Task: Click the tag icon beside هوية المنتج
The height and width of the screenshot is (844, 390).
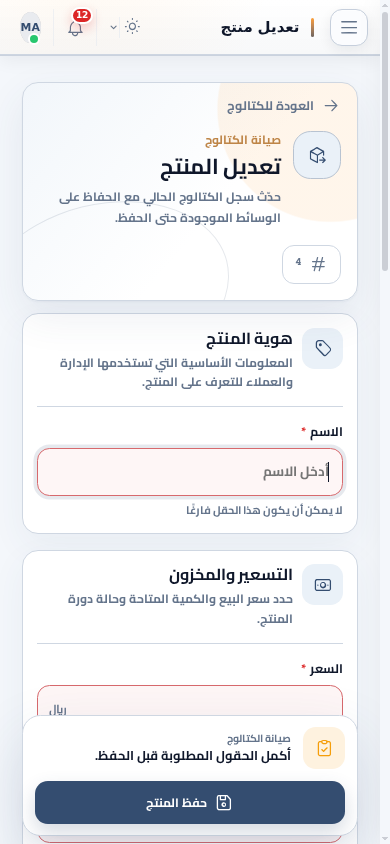Action: tap(322, 348)
